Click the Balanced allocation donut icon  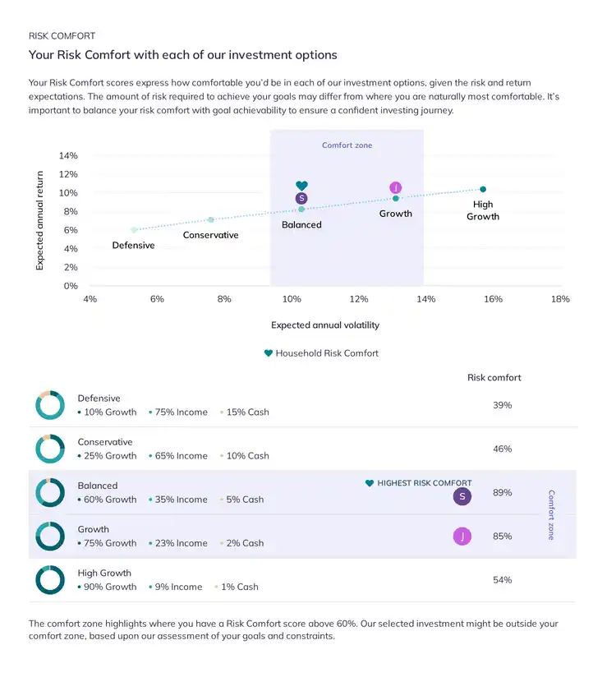point(50,492)
